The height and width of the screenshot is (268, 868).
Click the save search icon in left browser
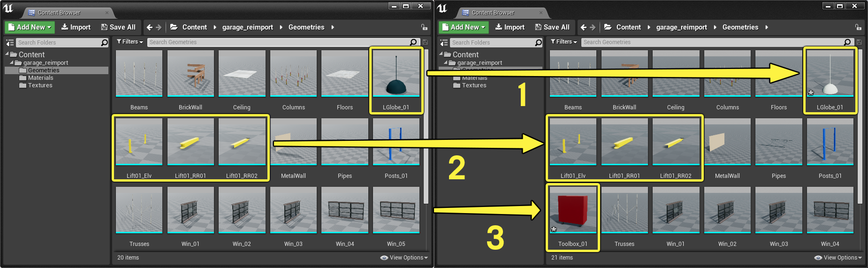tap(425, 42)
